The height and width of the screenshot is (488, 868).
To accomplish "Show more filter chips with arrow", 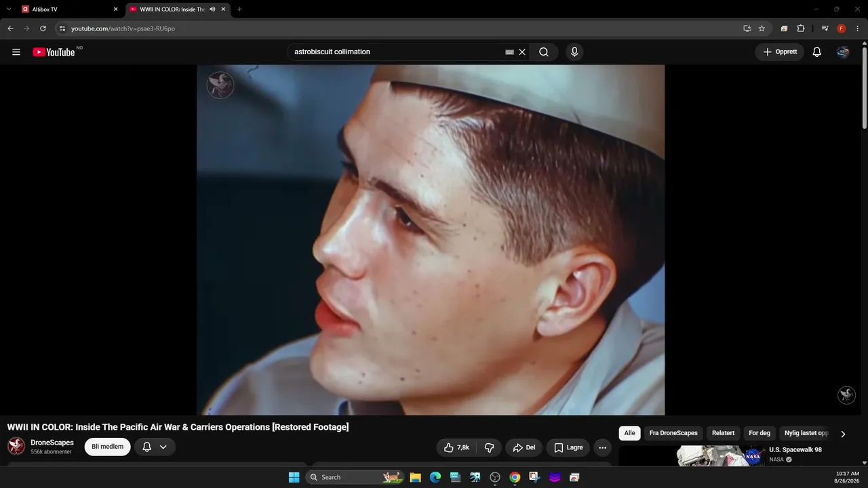I will tap(843, 434).
